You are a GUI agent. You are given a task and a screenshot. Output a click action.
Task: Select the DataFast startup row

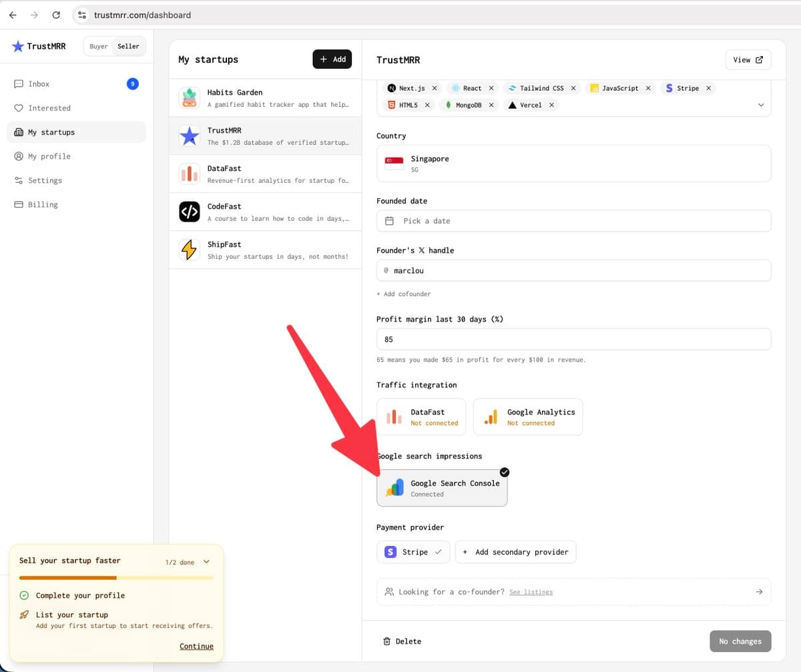click(x=265, y=174)
